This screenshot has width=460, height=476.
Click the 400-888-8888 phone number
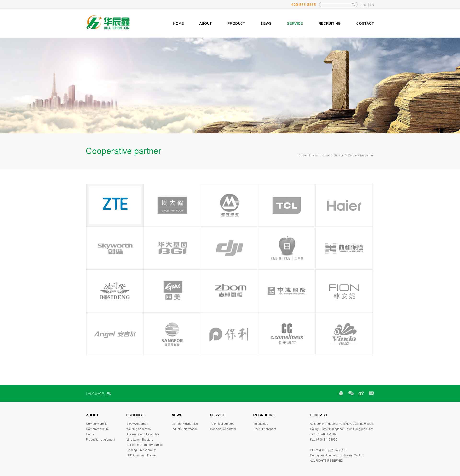pyautogui.click(x=303, y=5)
